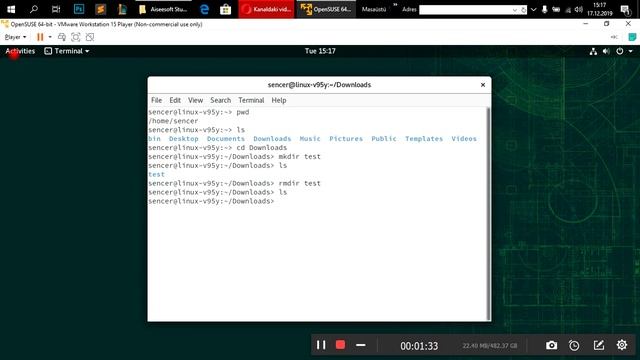Click the GNOME volume icon
The image size is (640, 360).
(606, 51)
